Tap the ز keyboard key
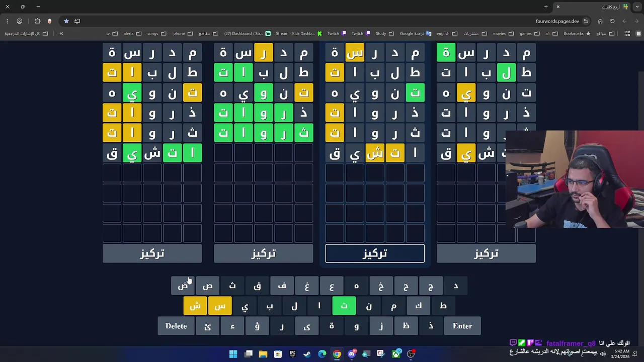This screenshot has height=362, width=644. 381,326
